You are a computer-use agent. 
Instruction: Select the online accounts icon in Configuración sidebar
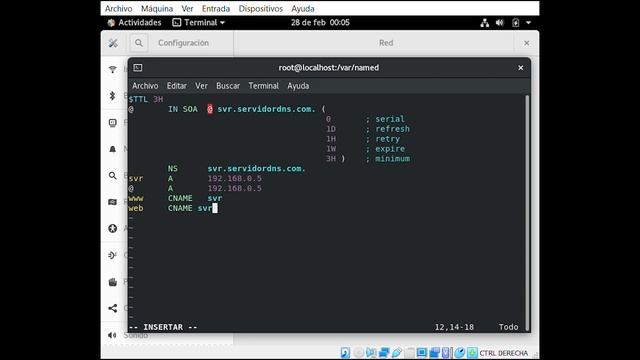113,255
